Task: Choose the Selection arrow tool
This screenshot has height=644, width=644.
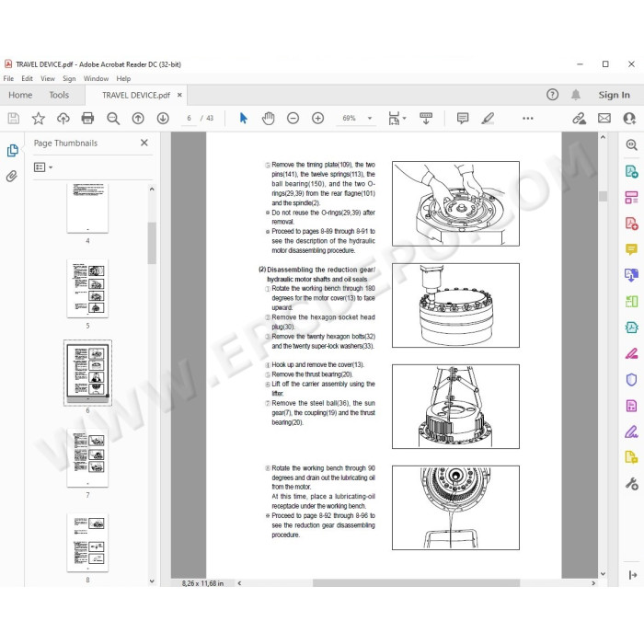Action: 243,119
